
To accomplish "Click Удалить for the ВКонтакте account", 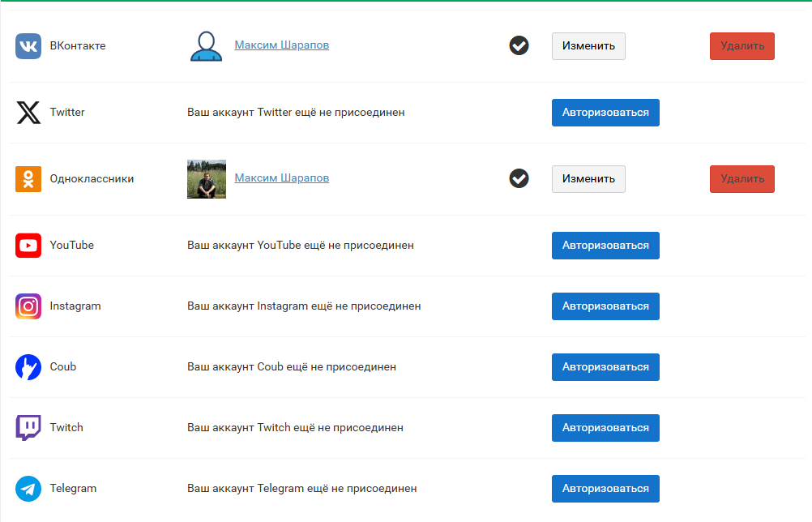I will pos(742,46).
